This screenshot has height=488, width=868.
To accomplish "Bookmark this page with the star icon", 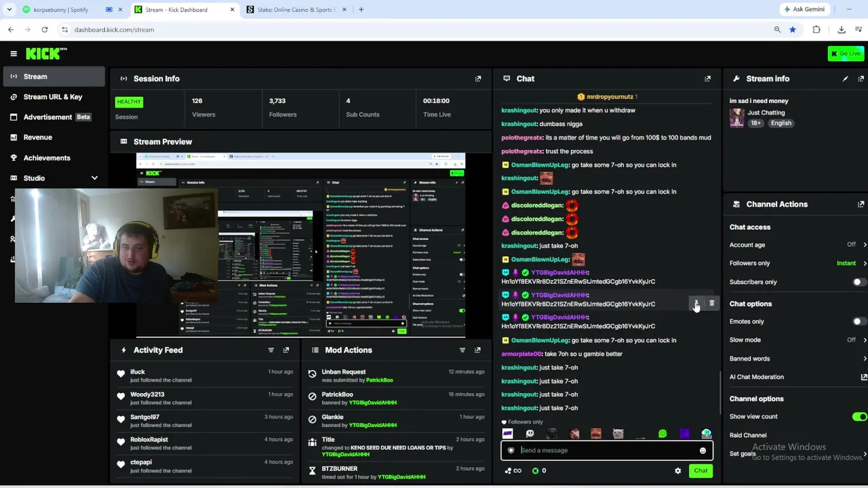I will 792,30.
